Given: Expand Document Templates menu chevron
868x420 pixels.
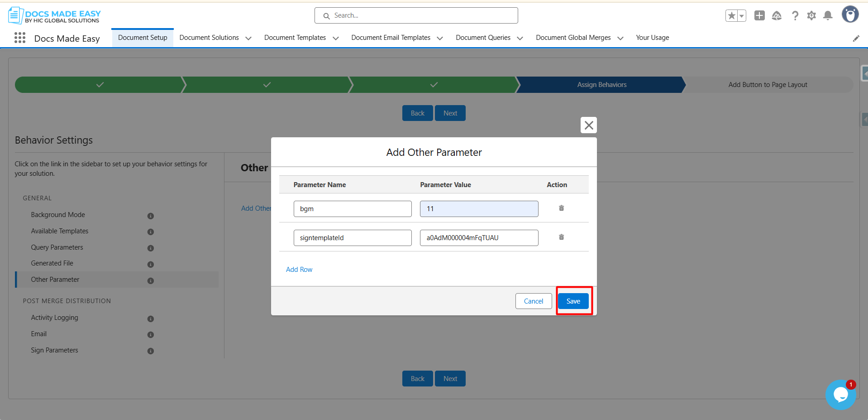Looking at the screenshot, I should tap(336, 39).
